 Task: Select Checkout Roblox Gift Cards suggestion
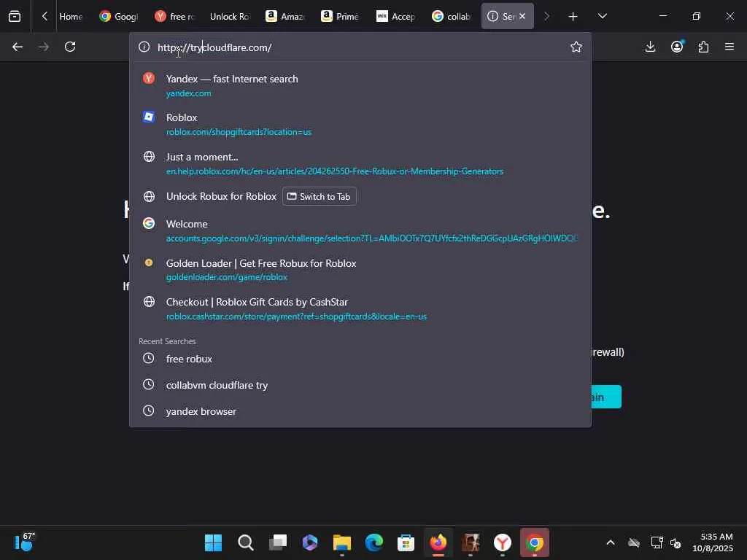click(360, 308)
